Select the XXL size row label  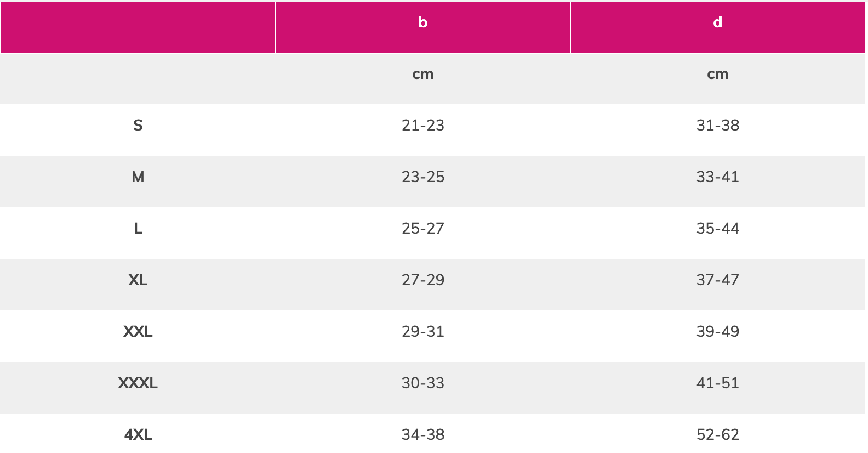(x=138, y=332)
